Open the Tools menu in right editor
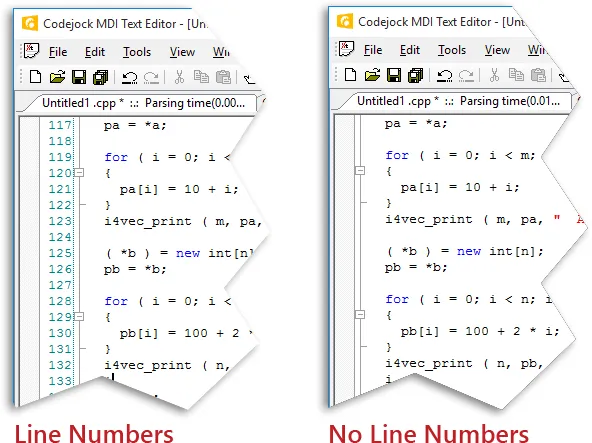This screenshot has width=592, height=443. tap(452, 50)
